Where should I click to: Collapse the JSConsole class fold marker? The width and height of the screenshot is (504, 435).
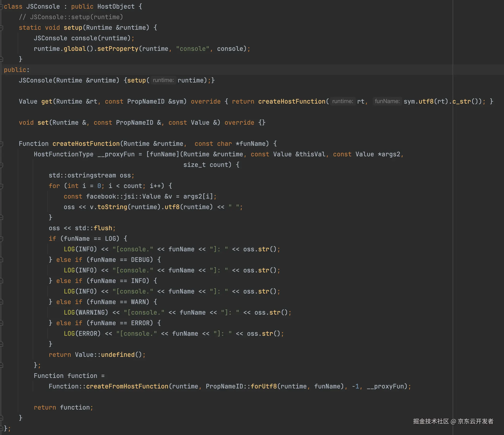point(1,6)
